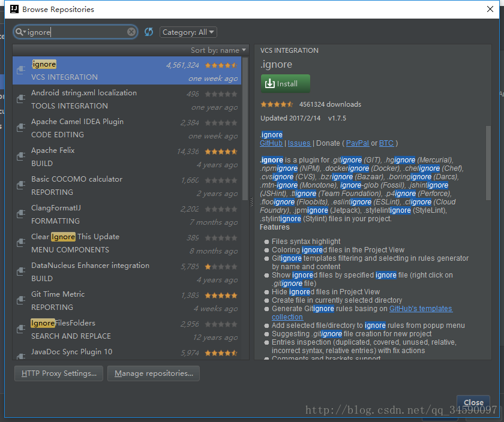Click the 4561324 downloads text
The image size is (504, 422).
tap(330, 104)
